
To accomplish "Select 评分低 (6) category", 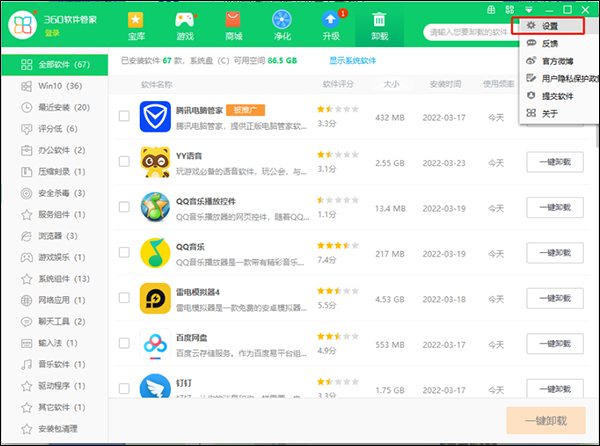I will [x=55, y=129].
